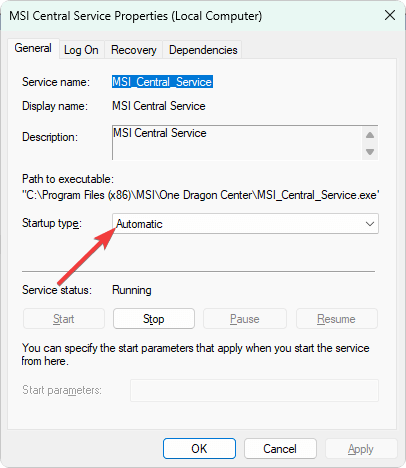
Task: Open the Startup type dropdown
Action: point(245,224)
